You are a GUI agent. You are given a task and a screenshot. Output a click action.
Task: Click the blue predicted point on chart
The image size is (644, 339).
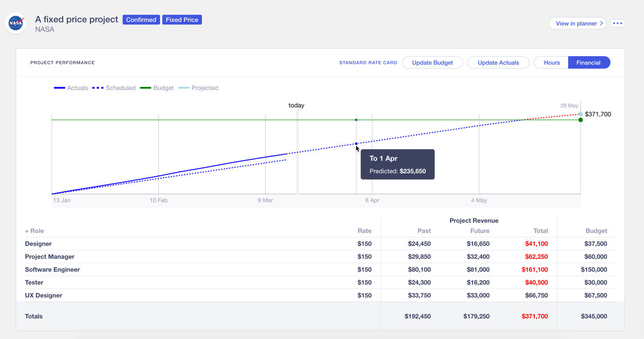tap(356, 143)
